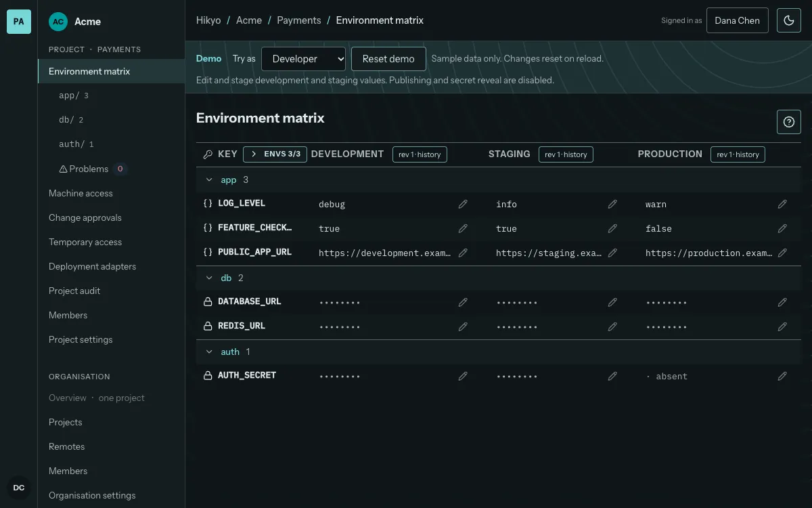Viewport: 812px width, 508px height.
Task: Open the help question-mark icon
Action: (789, 122)
